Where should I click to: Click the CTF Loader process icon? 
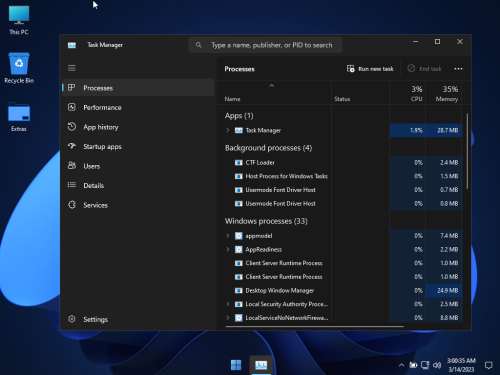point(238,163)
